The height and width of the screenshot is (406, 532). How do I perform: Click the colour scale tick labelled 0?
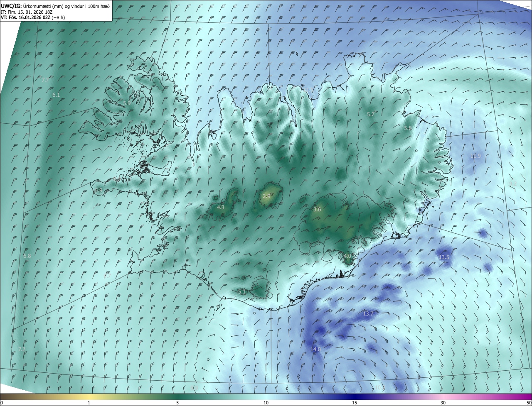tap(2, 403)
